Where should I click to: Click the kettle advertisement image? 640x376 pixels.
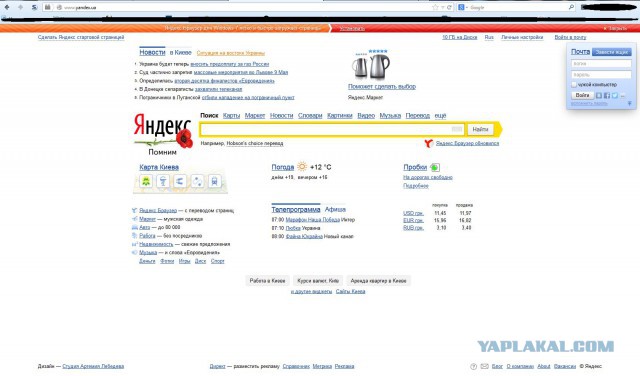tap(371, 65)
